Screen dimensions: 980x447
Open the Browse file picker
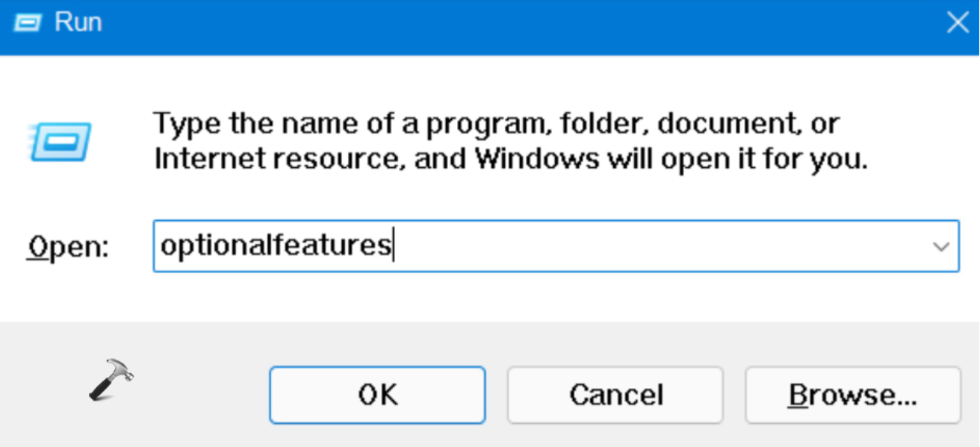click(852, 395)
